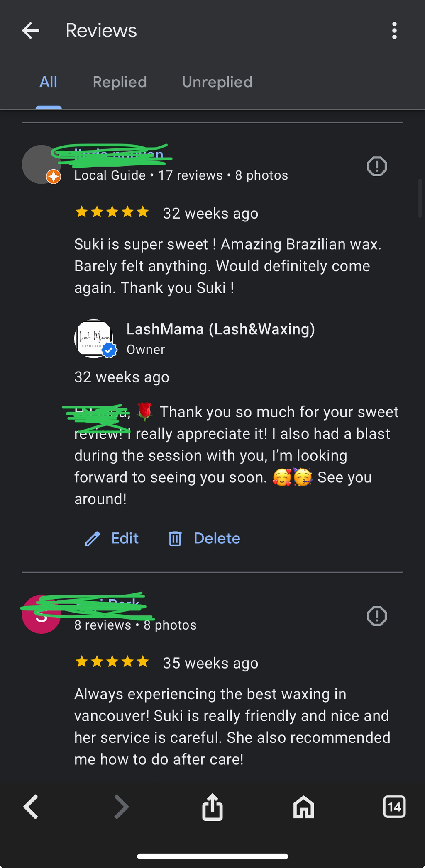This screenshot has width=425, height=868.
Task: Go forward with browser chevron
Action: pos(121,807)
